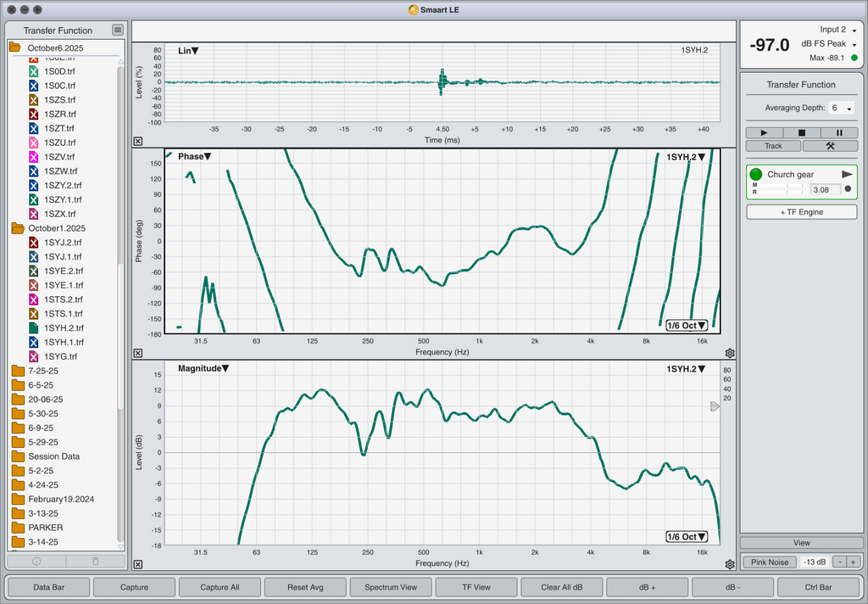Click the Capture All button

click(220, 587)
